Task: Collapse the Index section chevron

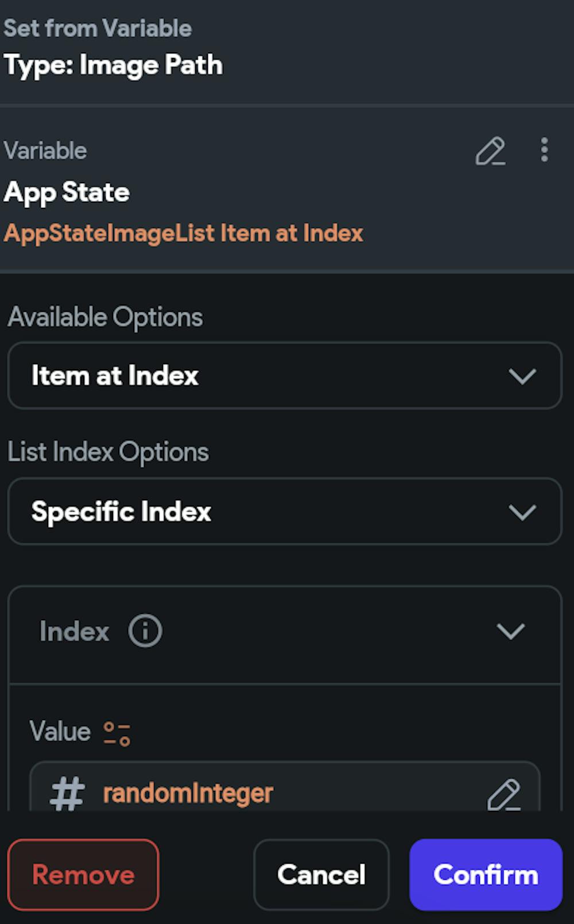Action: (511, 631)
